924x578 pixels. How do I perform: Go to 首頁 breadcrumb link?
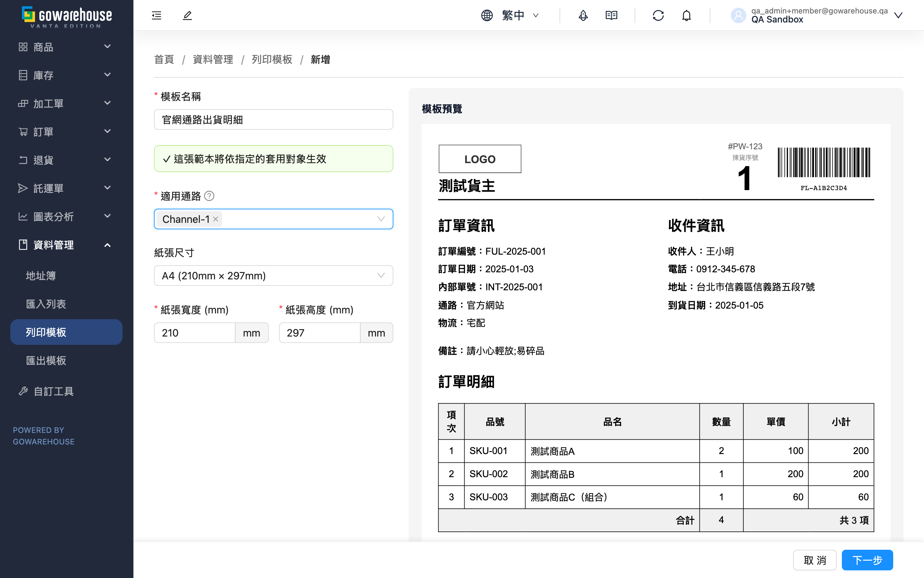(x=164, y=59)
